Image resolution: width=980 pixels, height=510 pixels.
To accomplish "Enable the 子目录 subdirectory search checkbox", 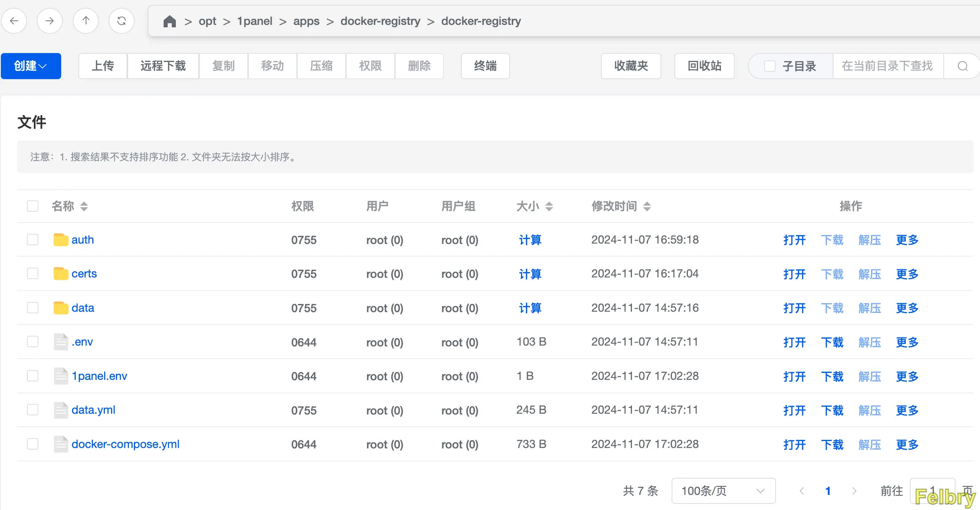I will pyautogui.click(x=770, y=66).
